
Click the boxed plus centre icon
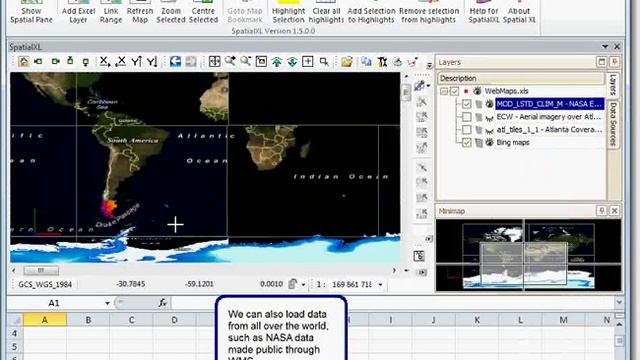pos(308,62)
